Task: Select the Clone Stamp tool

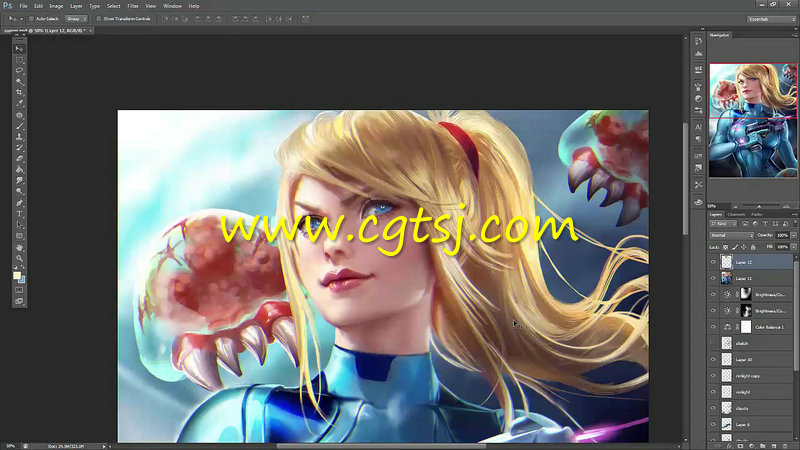Action: pos(19,137)
